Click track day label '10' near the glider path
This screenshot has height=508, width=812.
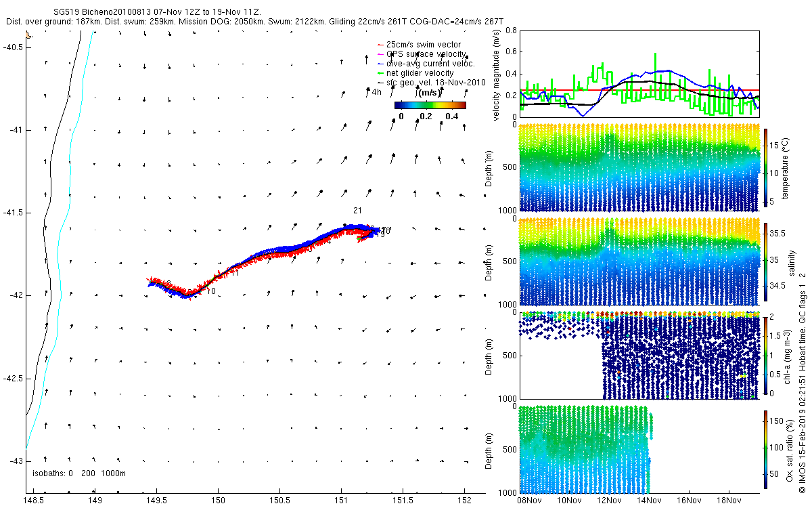click(x=212, y=291)
